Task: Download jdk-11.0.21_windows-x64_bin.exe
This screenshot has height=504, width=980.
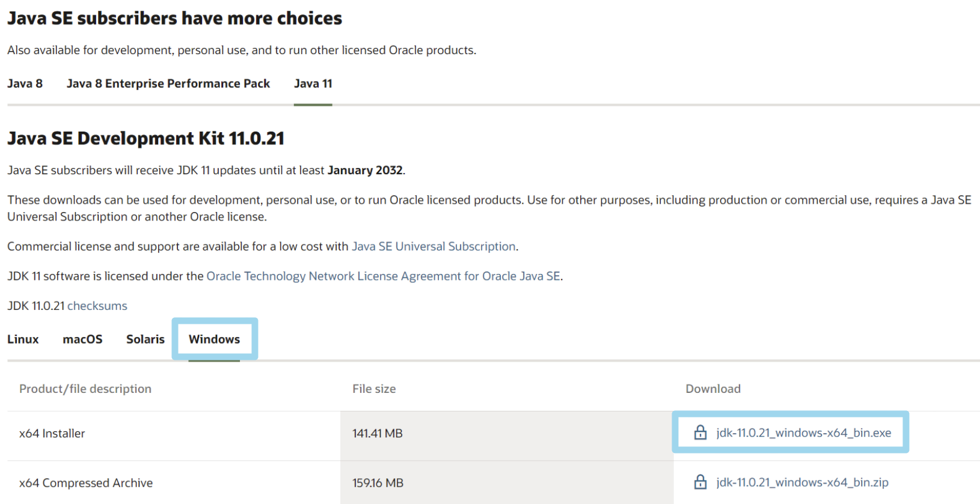Action: click(803, 433)
